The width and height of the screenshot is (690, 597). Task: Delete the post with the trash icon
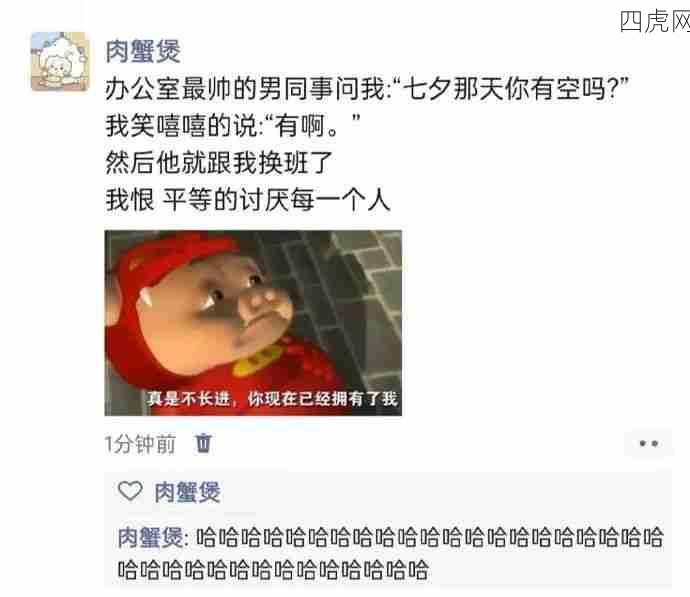[203, 443]
